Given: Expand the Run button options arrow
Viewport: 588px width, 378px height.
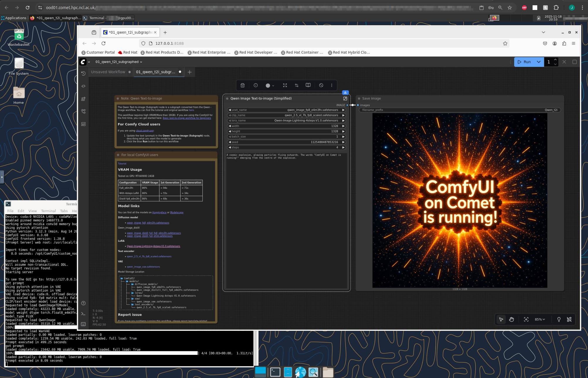Looking at the screenshot, I should pos(538,62).
